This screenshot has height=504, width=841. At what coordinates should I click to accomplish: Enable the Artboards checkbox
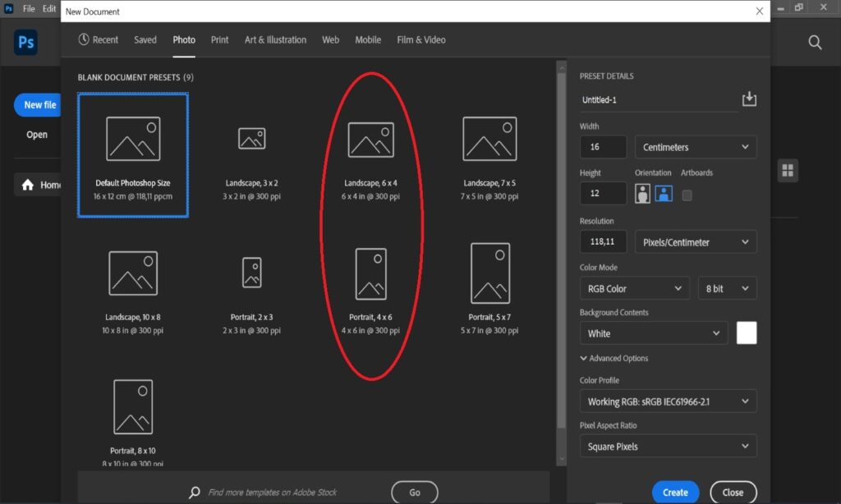(687, 195)
